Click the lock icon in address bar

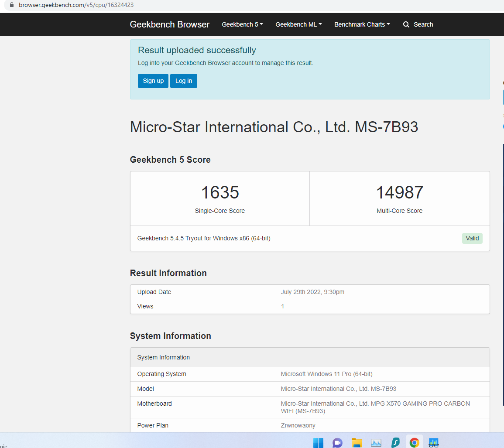[12, 5]
